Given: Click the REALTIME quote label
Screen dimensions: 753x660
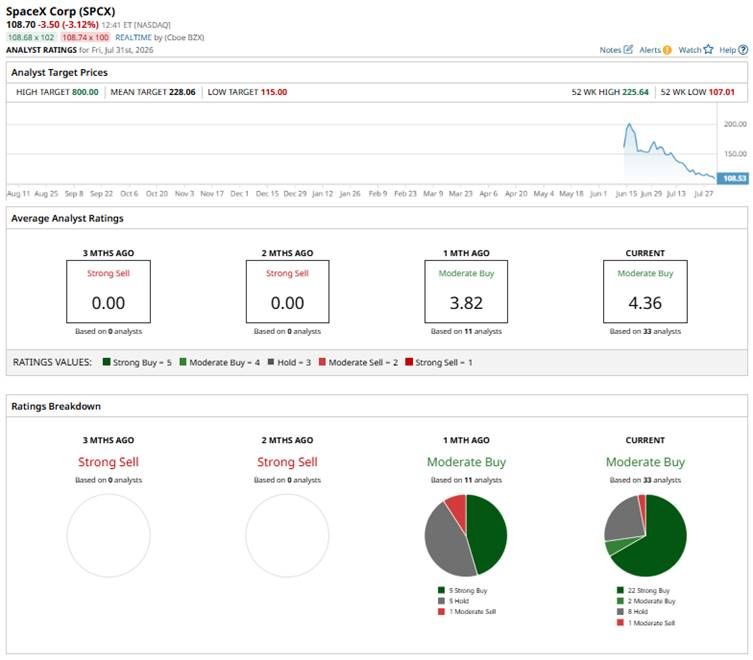Looking at the screenshot, I should [x=133, y=37].
